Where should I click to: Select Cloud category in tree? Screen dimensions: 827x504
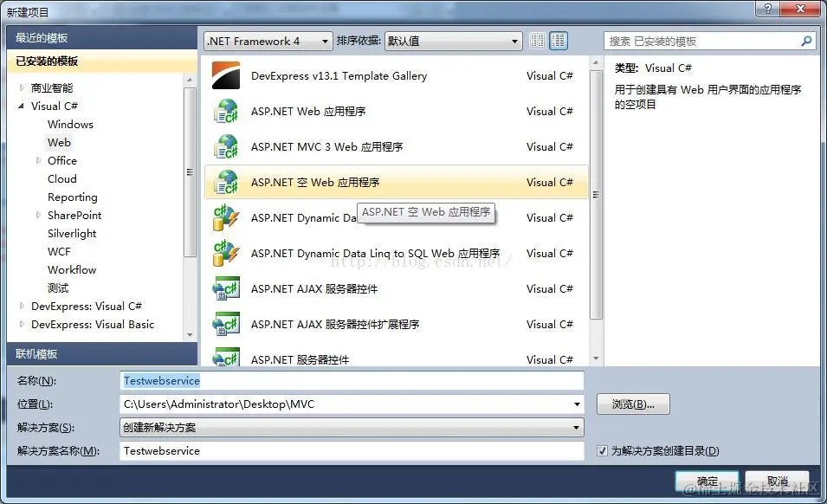[x=61, y=178]
